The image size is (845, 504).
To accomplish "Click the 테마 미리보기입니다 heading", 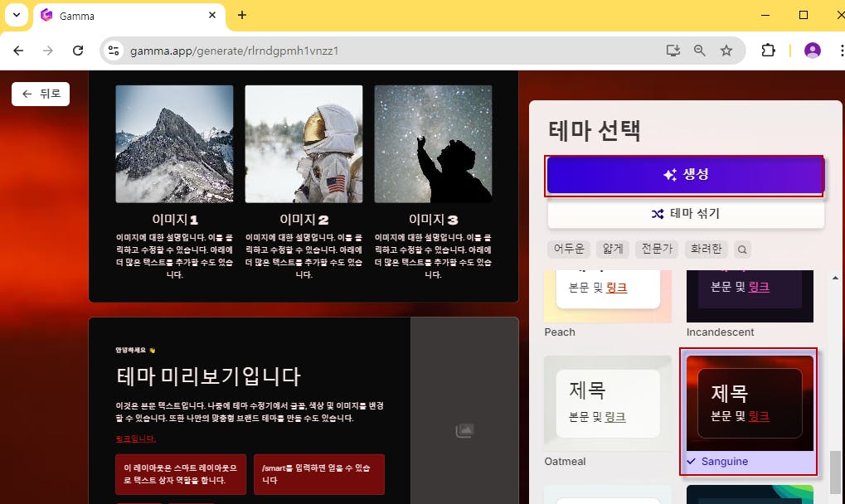I will click(208, 376).
